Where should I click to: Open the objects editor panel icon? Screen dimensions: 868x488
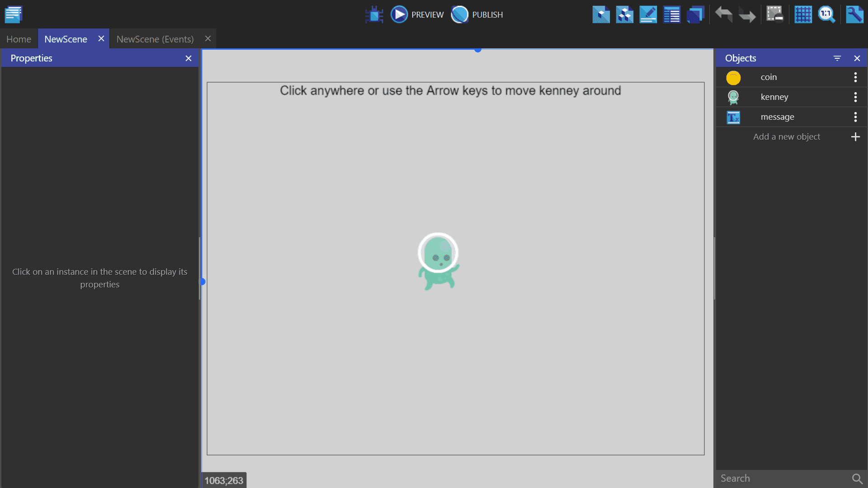tap(601, 14)
